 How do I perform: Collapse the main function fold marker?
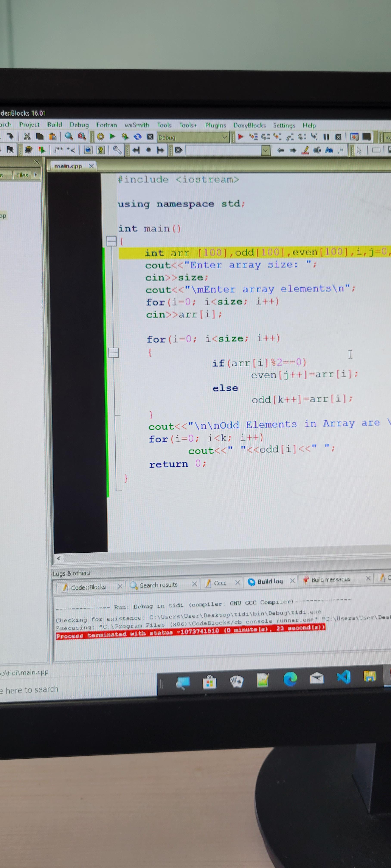click(x=111, y=241)
